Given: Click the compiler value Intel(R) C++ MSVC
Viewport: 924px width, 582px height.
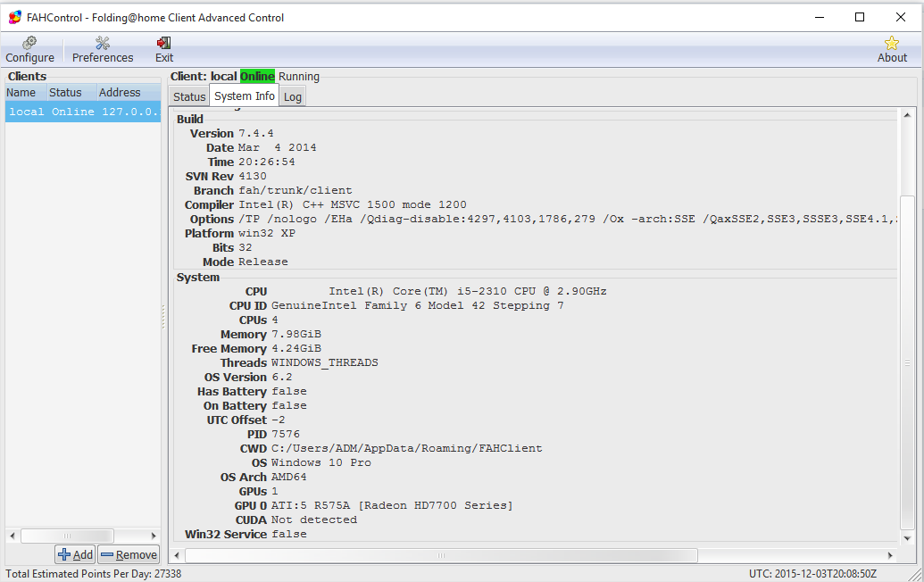Looking at the screenshot, I should (353, 204).
